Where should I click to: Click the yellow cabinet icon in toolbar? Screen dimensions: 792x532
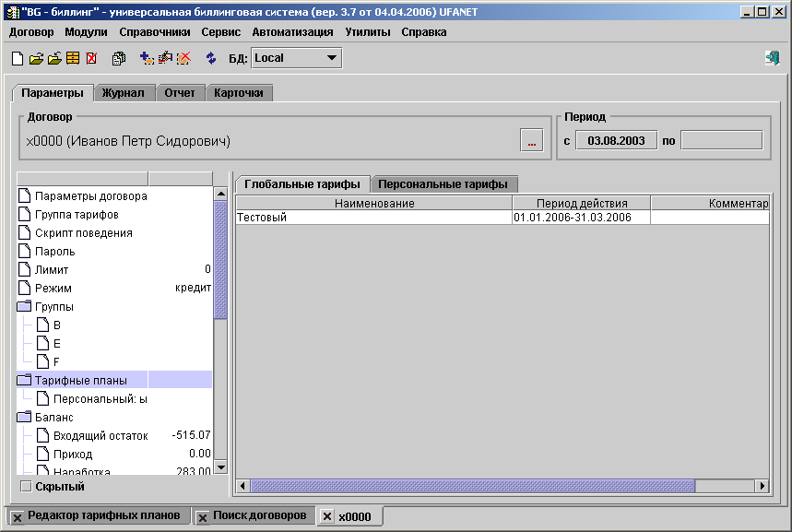tap(73, 58)
